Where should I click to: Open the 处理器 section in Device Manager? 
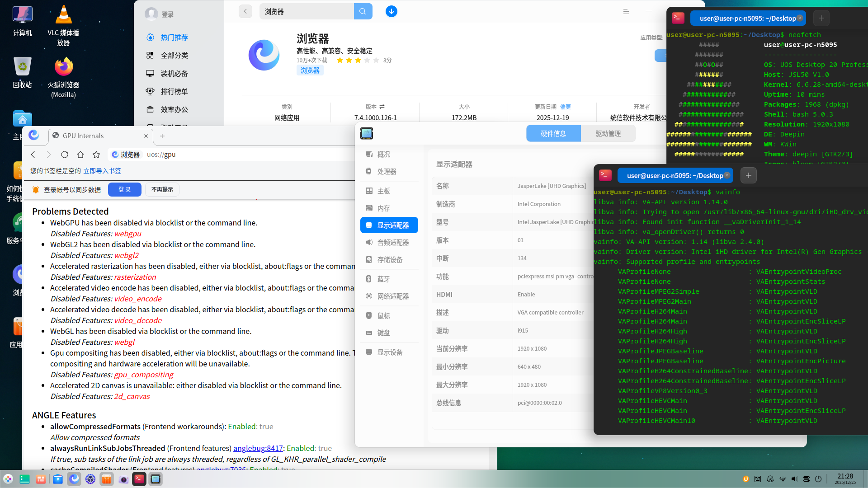coord(387,171)
